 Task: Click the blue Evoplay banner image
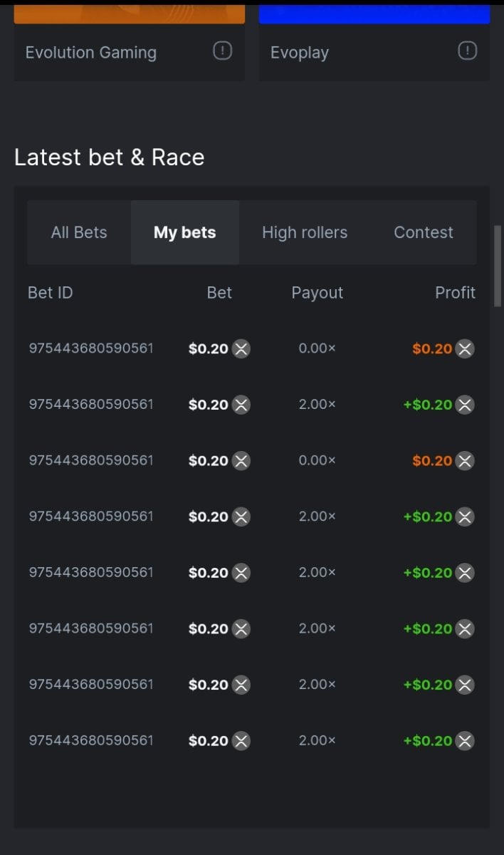(x=374, y=13)
